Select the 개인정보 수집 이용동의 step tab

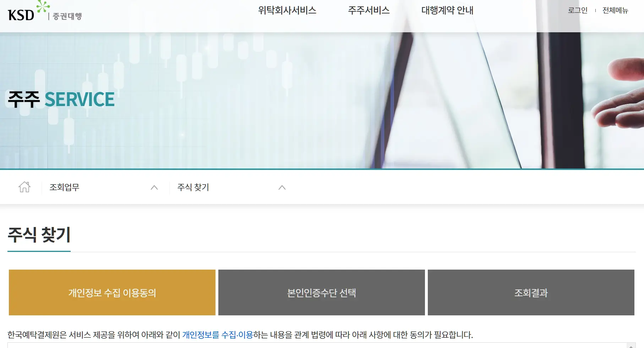tap(112, 293)
